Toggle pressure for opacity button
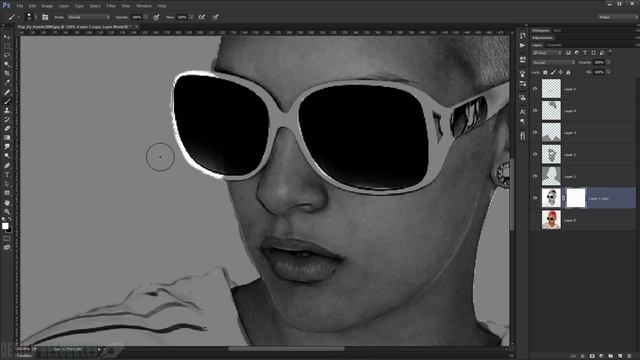Viewport: 640px width, 360px height. [x=156, y=17]
